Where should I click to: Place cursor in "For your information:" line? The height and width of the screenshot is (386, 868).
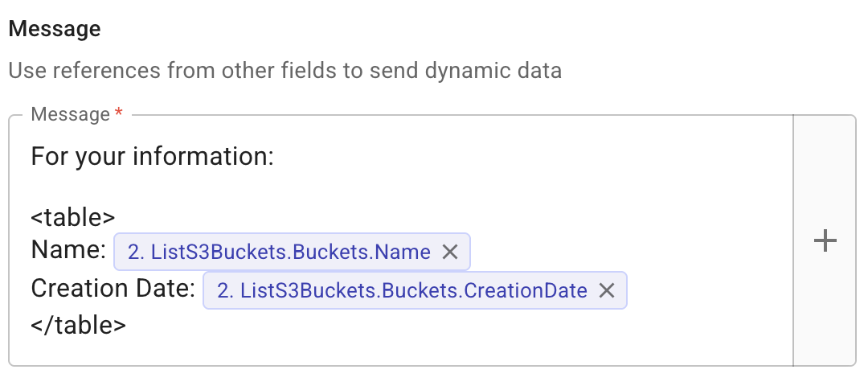[153, 156]
